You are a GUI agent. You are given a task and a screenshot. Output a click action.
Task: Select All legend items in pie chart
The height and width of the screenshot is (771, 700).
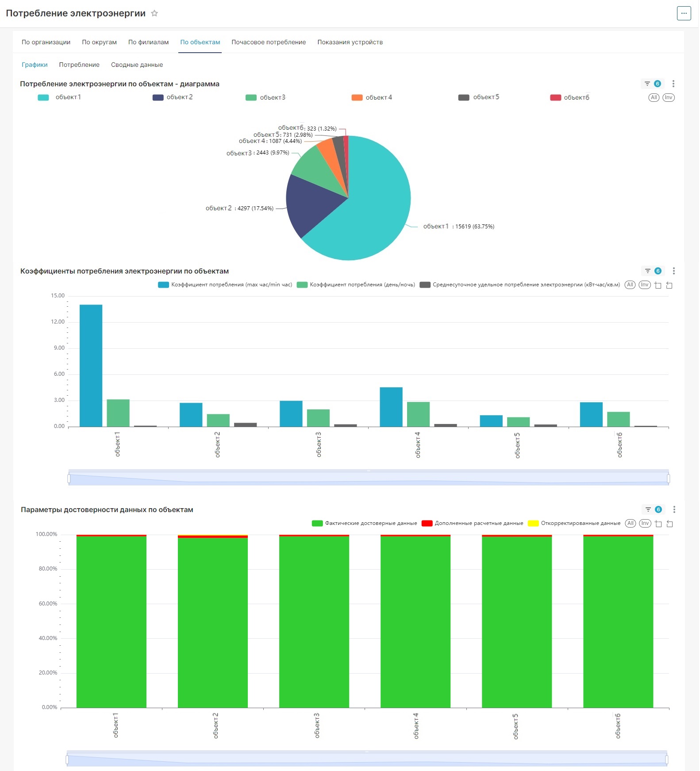654,97
